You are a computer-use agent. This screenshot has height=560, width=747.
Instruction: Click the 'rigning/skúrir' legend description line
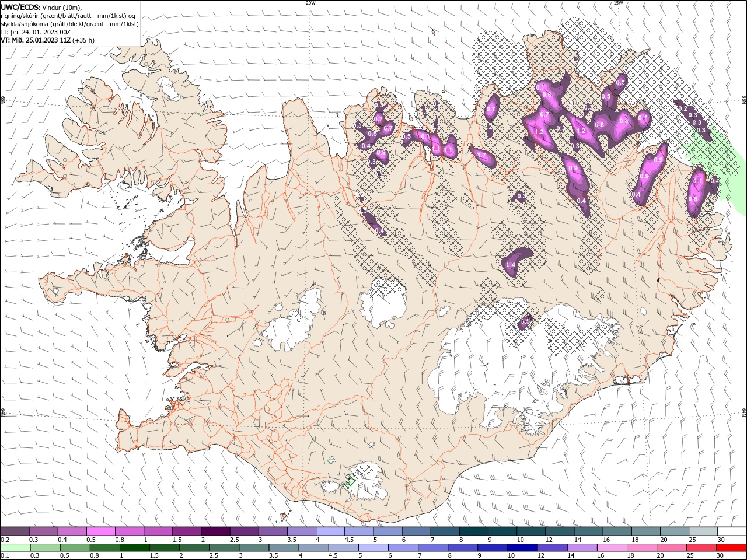(68, 16)
